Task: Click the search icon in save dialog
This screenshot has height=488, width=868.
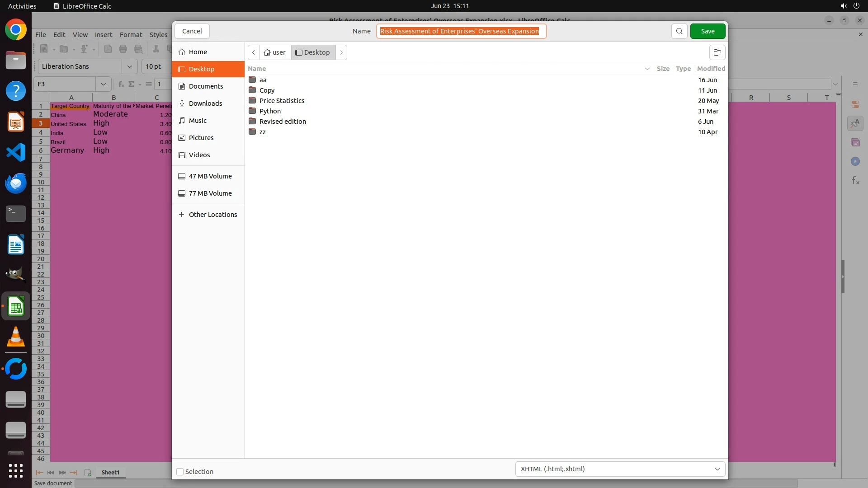Action: click(x=679, y=31)
